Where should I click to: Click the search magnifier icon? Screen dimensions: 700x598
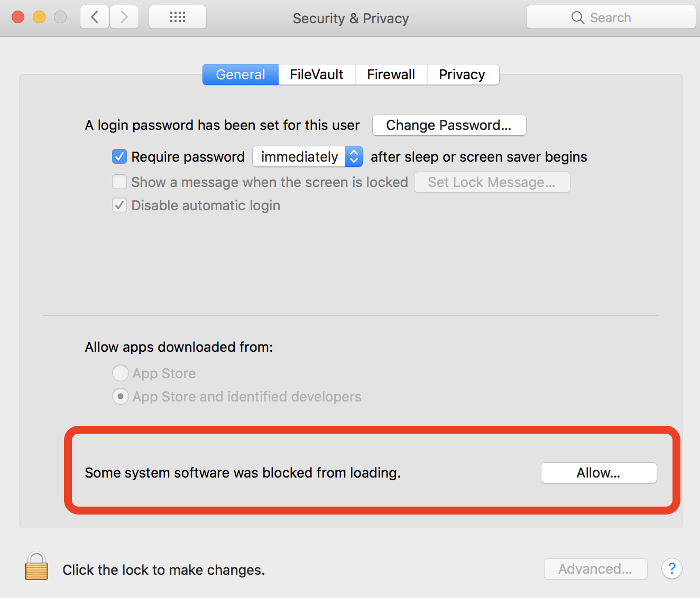click(577, 18)
